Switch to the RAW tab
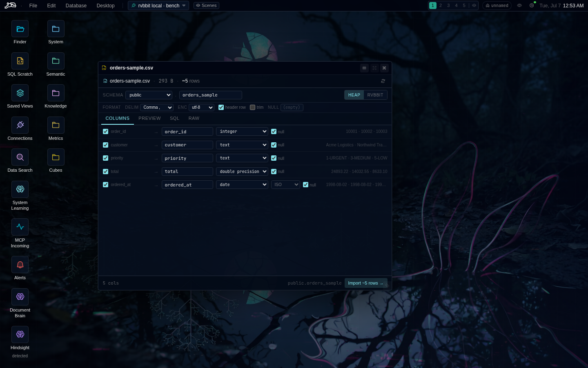Screen dimensions: 588x368 point(194,118)
